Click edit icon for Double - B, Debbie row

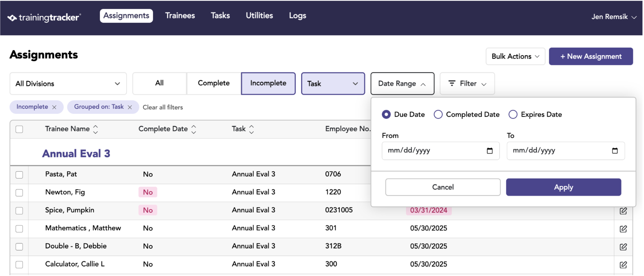[623, 247]
